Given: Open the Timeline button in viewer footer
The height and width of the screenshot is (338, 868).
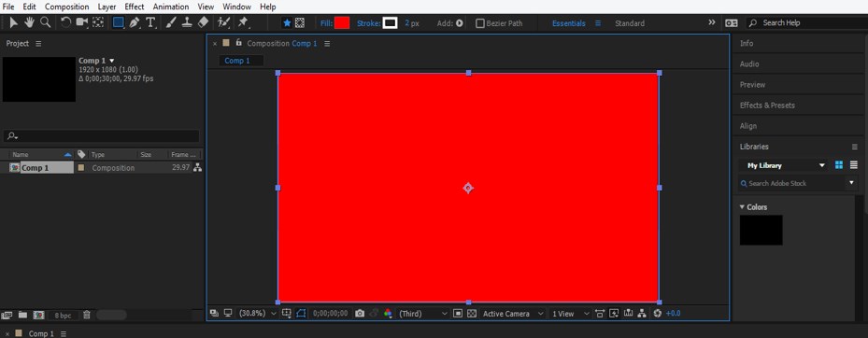Looking at the screenshot, I should 628,314.
